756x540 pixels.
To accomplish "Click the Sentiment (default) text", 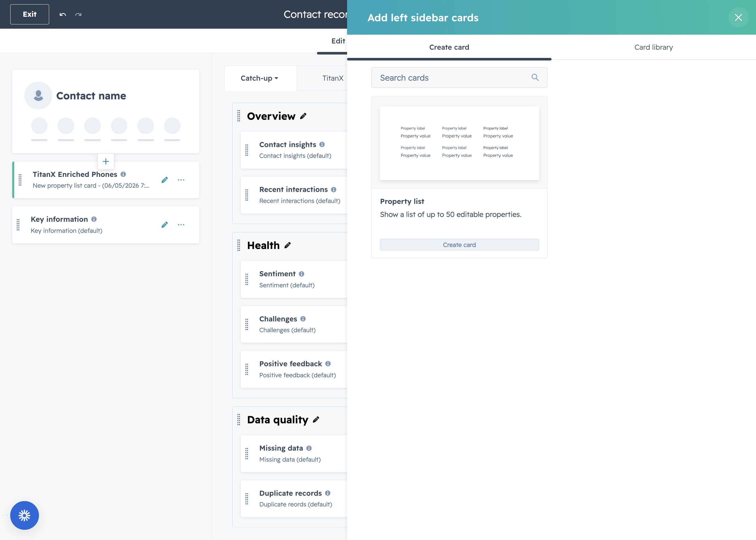I will coord(287,285).
